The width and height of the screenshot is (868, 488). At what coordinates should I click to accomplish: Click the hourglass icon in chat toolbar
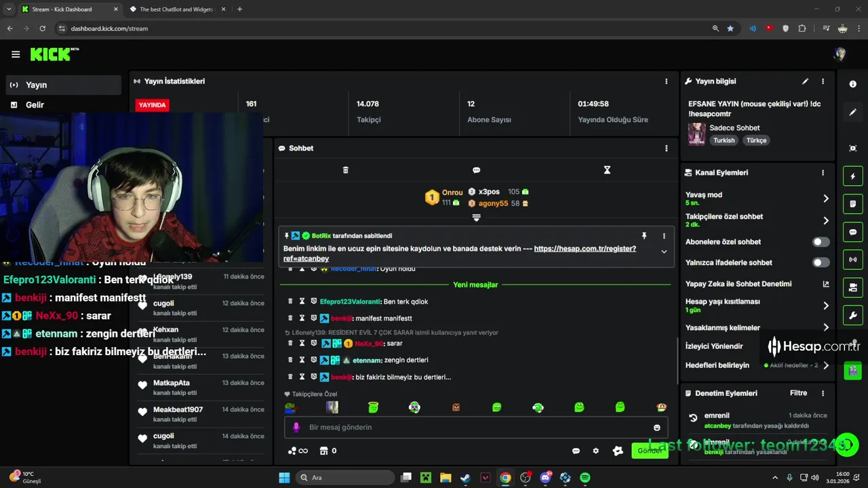pyautogui.click(x=607, y=170)
